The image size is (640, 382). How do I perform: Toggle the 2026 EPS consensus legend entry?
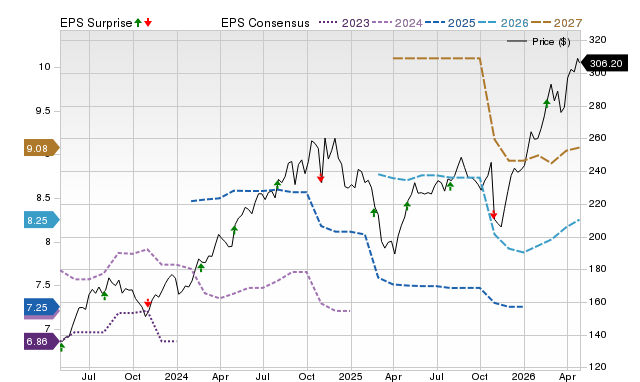point(503,23)
